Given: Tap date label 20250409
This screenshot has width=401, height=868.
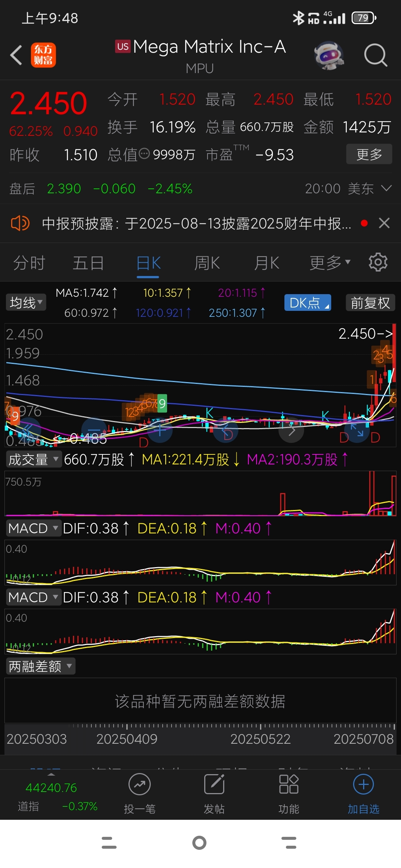Looking at the screenshot, I should point(127,739).
